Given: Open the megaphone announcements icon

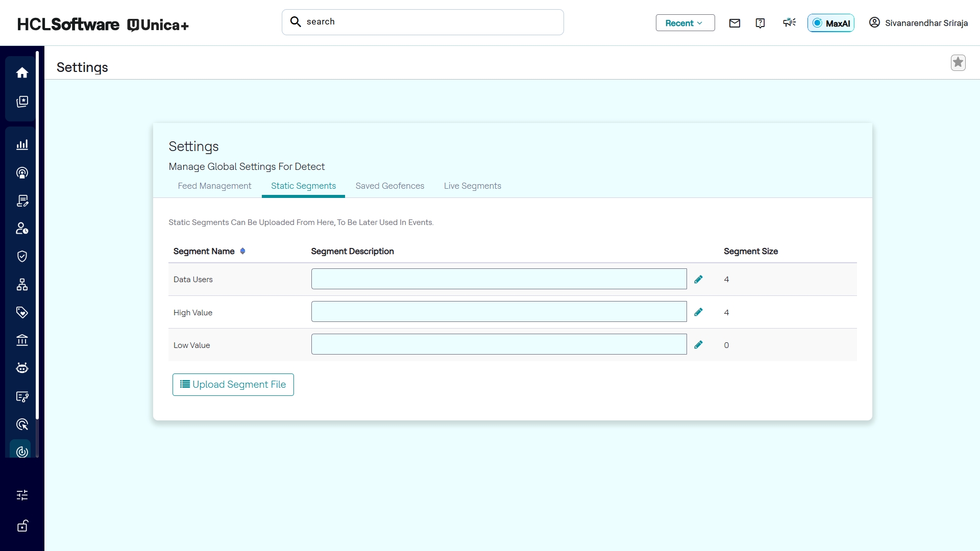Looking at the screenshot, I should 789,22.
